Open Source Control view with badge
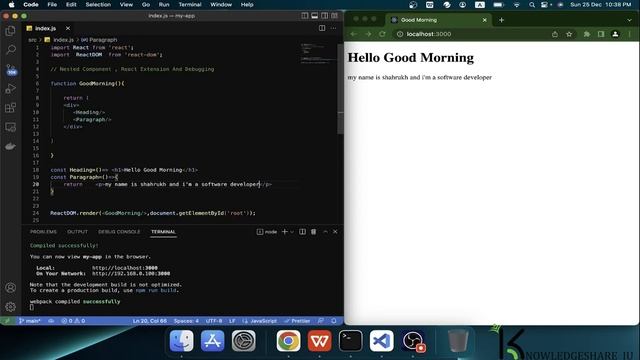 pos(11,69)
